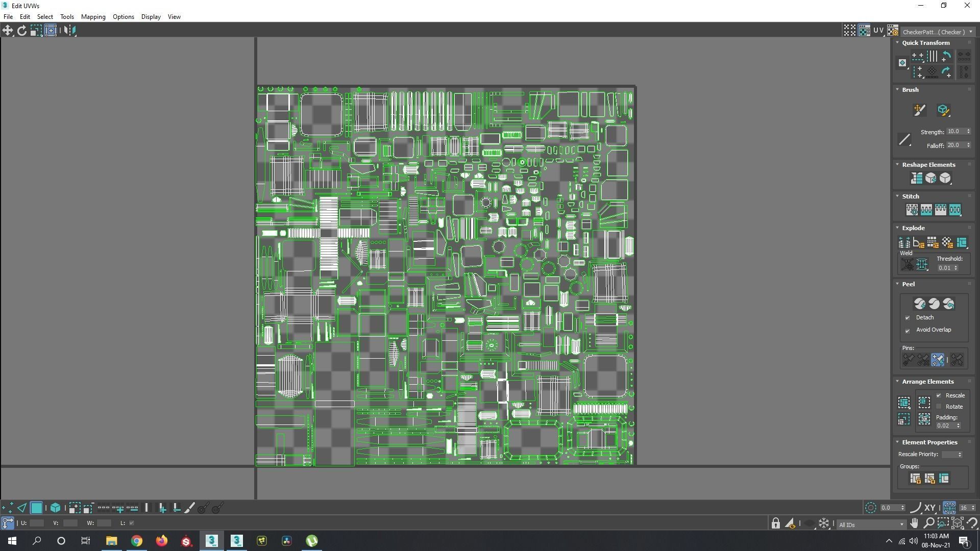Enable the Rotate checkbox
980x551 pixels.
click(939, 407)
